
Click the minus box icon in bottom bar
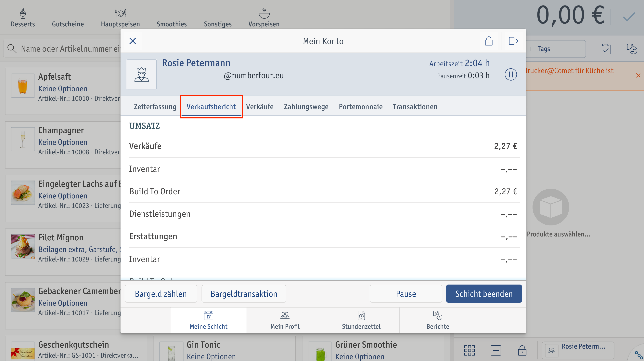coord(496,350)
